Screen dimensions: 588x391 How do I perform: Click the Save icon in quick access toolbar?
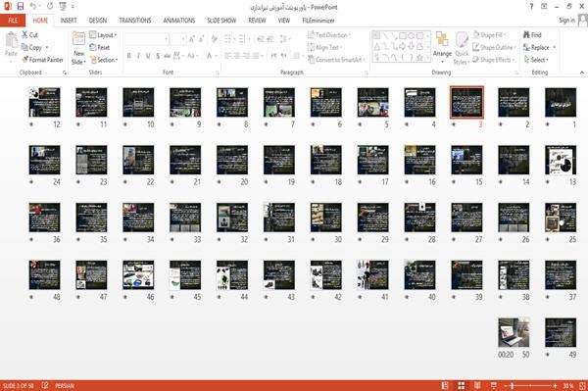click(x=21, y=7)
